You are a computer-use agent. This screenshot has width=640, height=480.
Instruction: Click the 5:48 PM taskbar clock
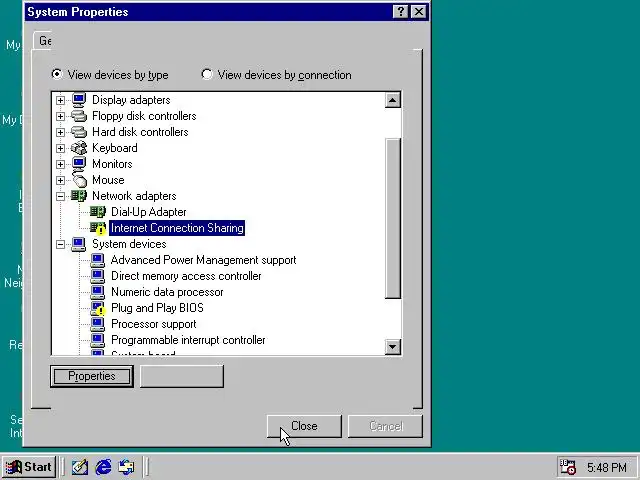point(607,467)
